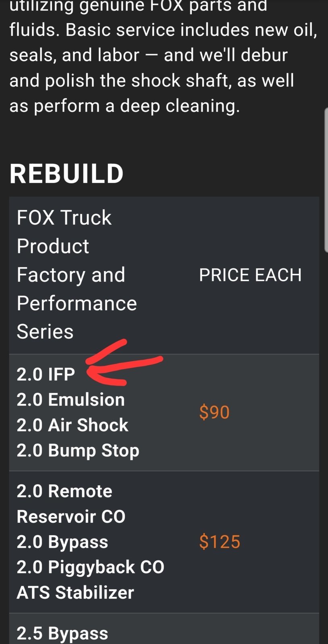Click the ATS Stabilizer entry
Screen dimensions: 328x644
(x=75, y=592)
